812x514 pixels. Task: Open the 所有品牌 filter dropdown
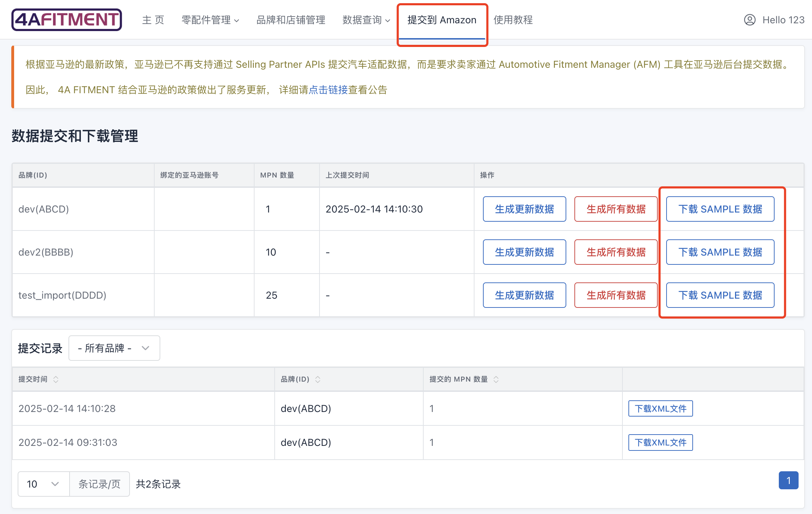(x=114, y=348)
